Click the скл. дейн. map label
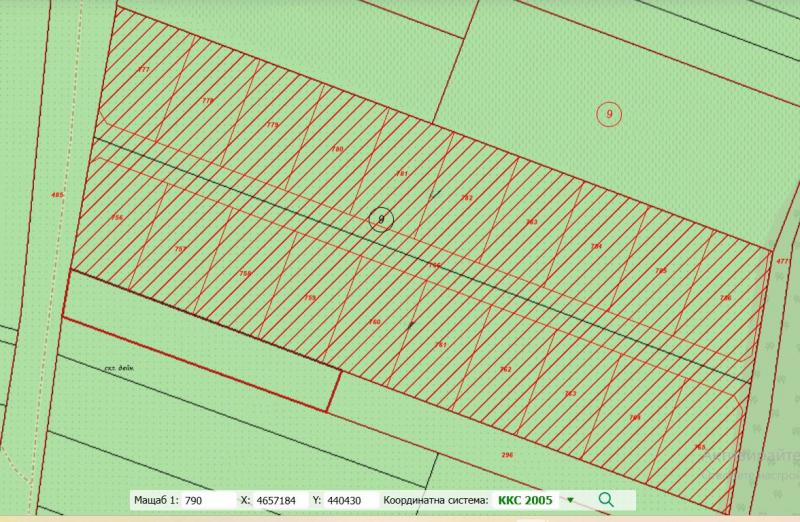 click(x=118, y=367)
